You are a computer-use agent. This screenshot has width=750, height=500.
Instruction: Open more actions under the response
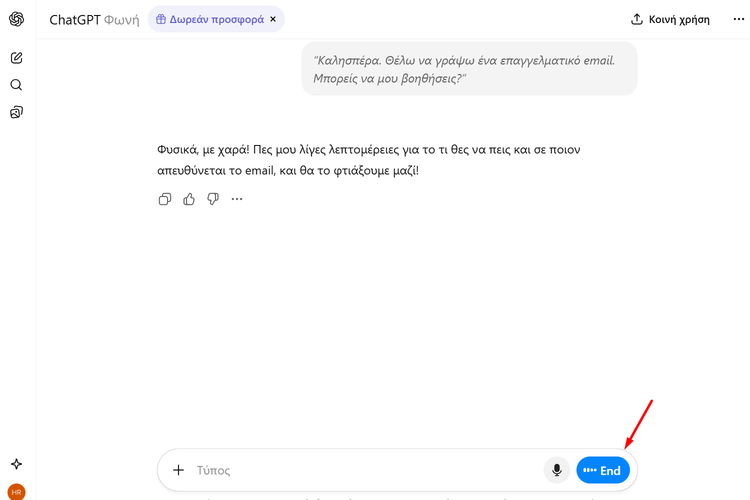point(237,199)
